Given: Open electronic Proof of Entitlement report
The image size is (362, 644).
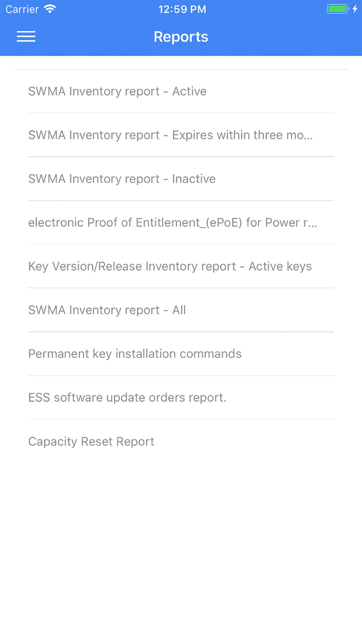Looking at the screenshot, I should click(x=181, y=223).
